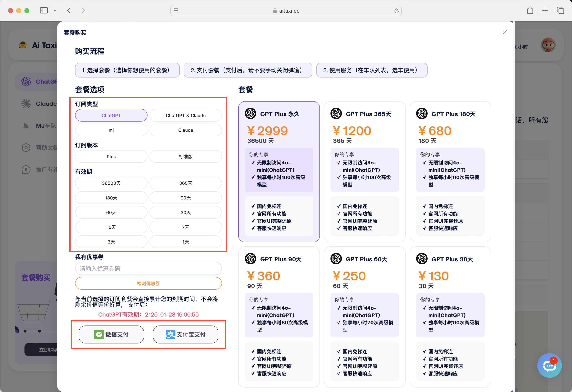Viewport: 572px width, 392px height.
Task: Show the tab overview icon
Action: point(560,10)
